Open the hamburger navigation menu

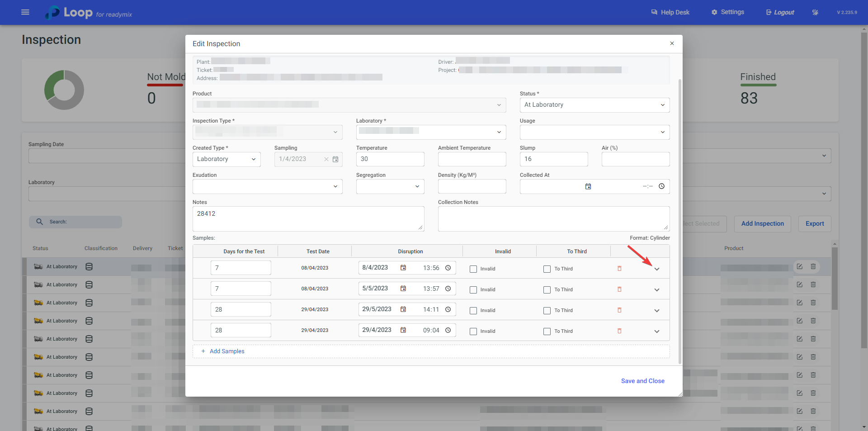click(x=25, y=12)
